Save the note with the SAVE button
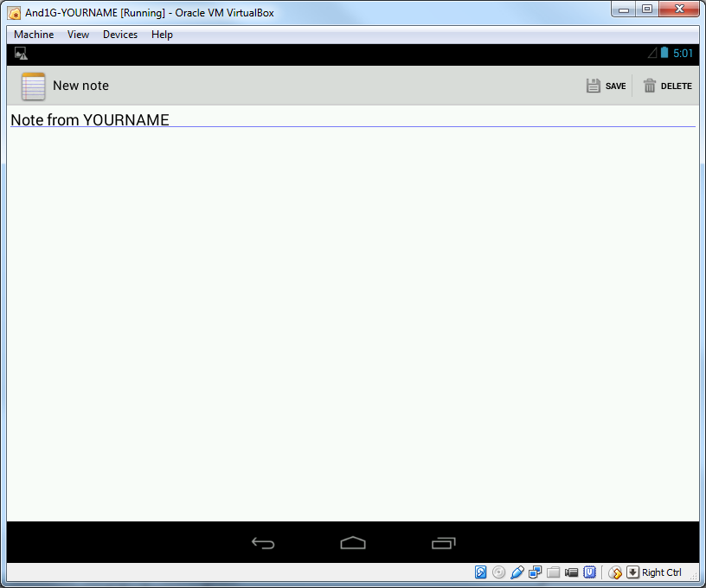706x588 pixels. 606,86
